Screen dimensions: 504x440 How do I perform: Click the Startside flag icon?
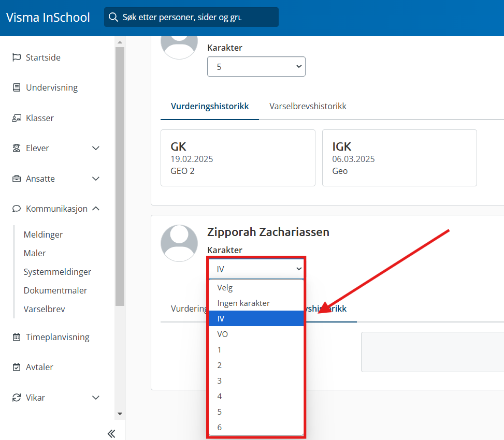17,57
